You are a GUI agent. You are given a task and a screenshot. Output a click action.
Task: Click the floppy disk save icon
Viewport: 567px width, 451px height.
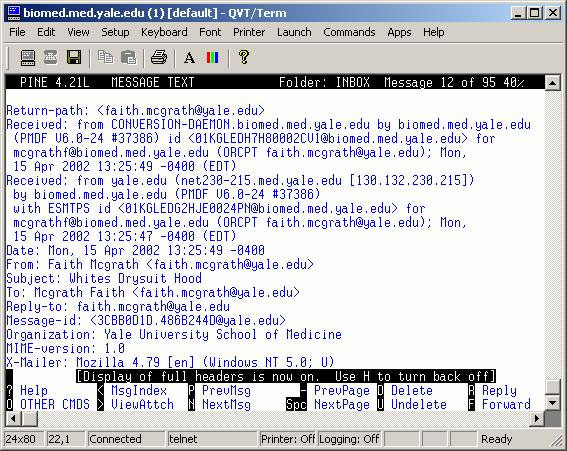click(x=74, y=58)
